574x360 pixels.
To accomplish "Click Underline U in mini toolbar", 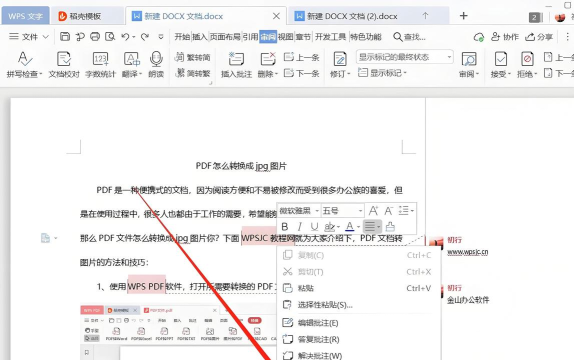I will [x=314, y=227].
